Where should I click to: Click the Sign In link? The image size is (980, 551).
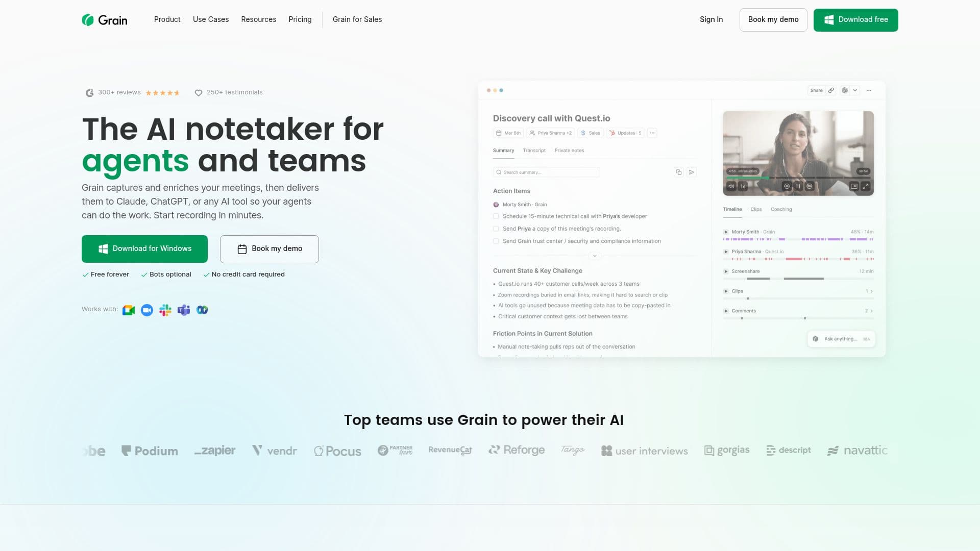(x=711, y=19)
